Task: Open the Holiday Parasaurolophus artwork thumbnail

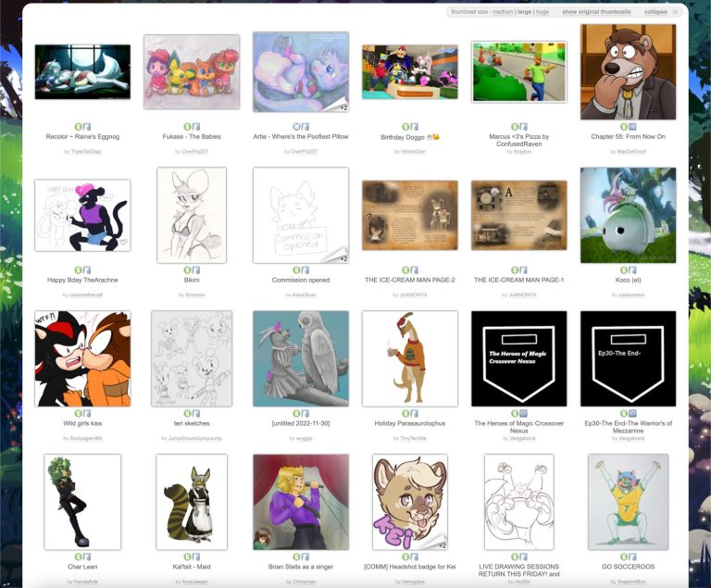Action: (x=410, y=358)
